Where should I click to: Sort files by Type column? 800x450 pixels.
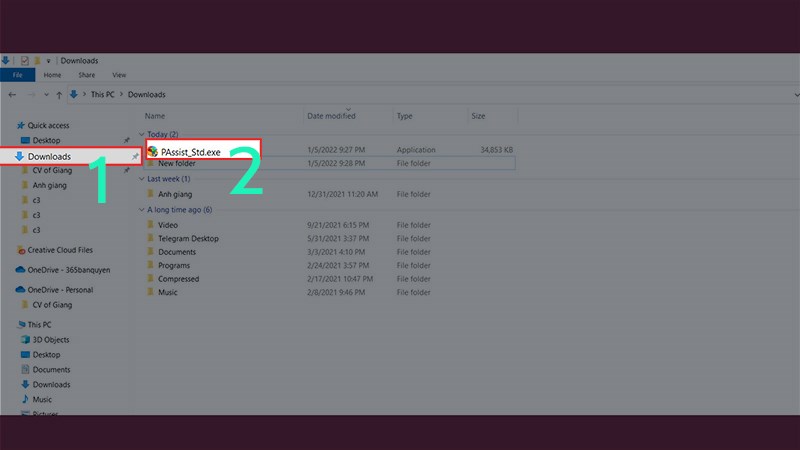[405, 116]
